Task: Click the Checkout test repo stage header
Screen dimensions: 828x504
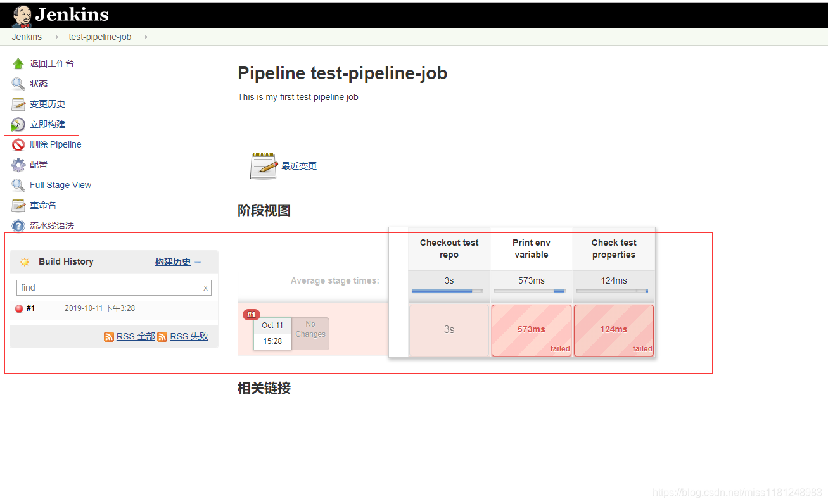Action: point(449,249)
